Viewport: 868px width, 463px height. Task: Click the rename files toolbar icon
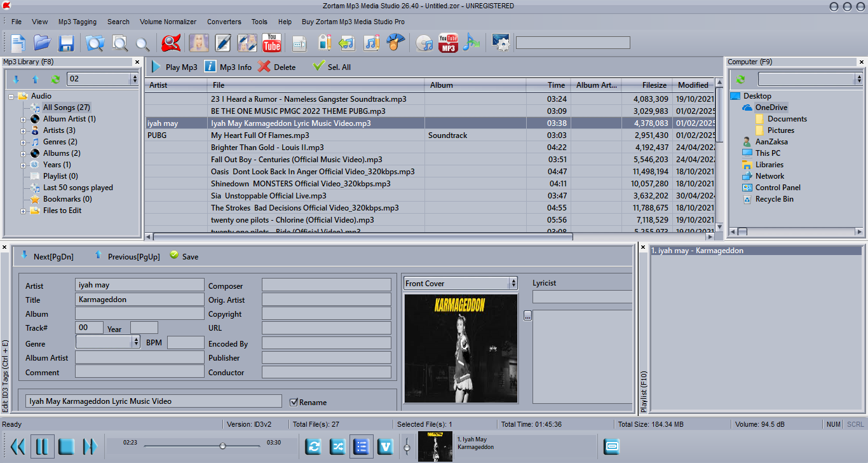tap(299, 43)
